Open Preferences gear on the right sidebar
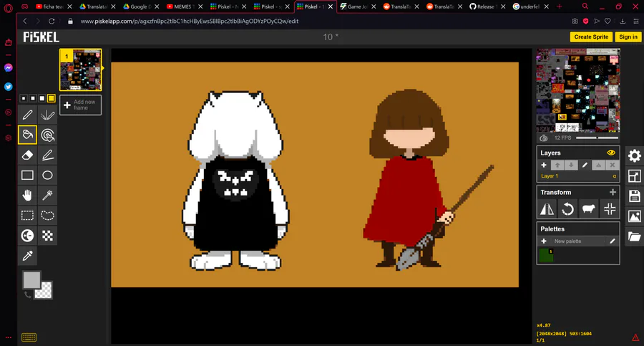Viewport: 644px width, 346px height. pyautogui.click(x=634, y=155)
